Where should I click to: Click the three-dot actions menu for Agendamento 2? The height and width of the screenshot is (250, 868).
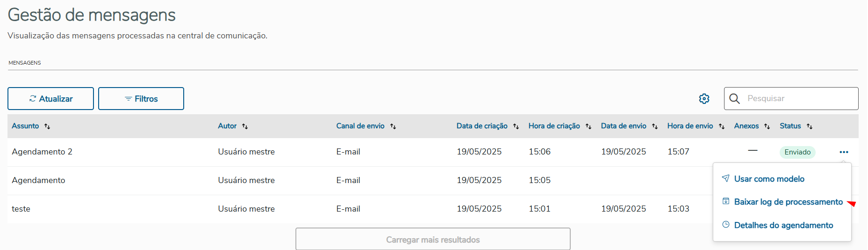(x=844, y=152)
